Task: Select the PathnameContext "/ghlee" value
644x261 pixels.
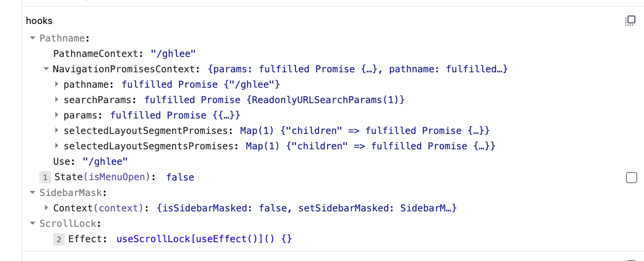Action: tap(173, 53)
